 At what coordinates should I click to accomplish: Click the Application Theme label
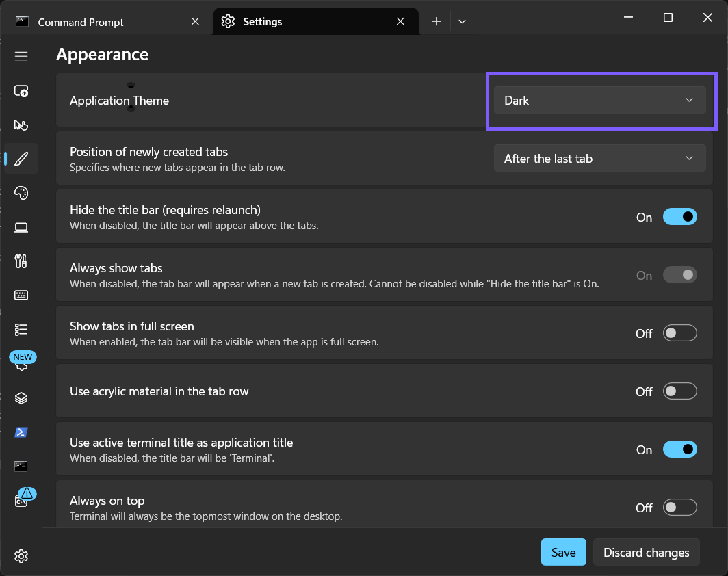(119, 101)
